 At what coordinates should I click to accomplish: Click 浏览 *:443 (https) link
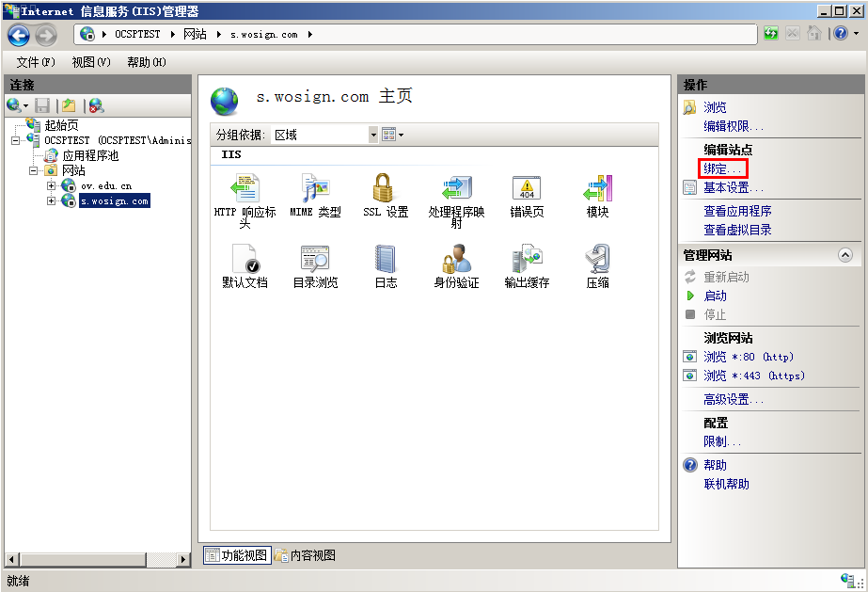(754, 376)
